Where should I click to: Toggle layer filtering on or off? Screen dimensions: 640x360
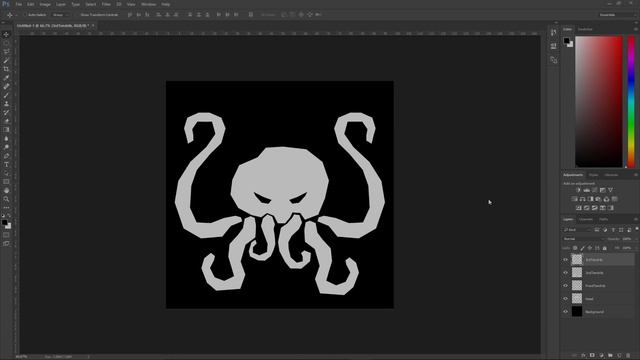(636, 229)
